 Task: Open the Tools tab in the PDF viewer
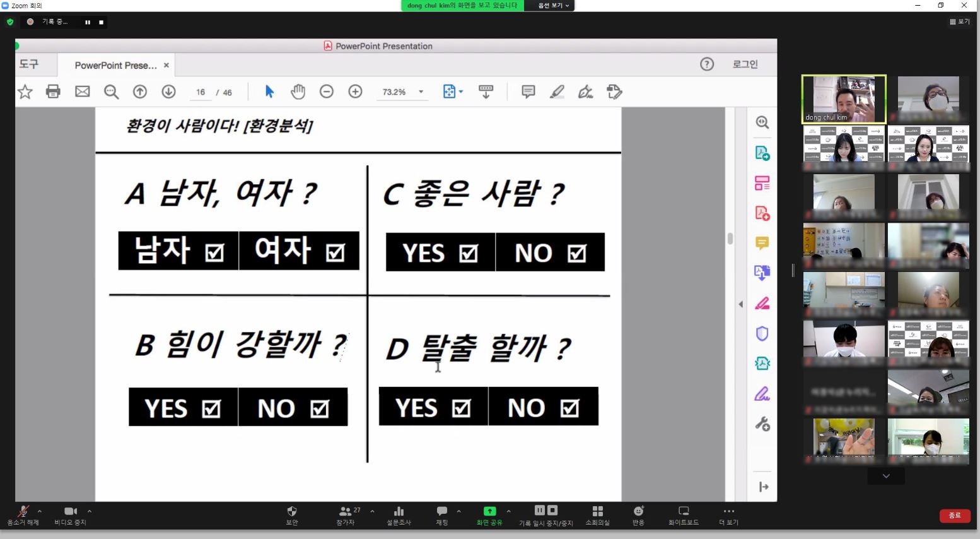click(29, 64)
